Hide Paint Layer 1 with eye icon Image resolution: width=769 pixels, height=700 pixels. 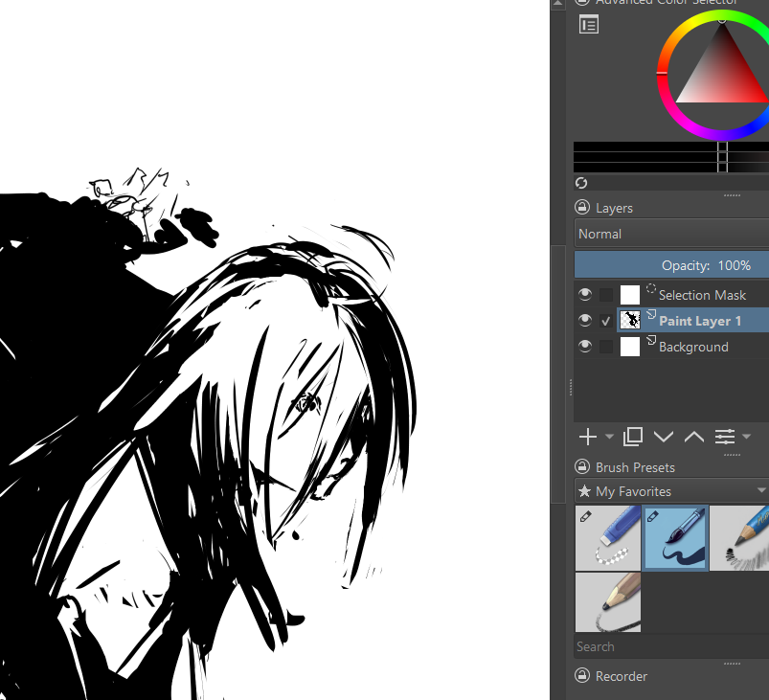point(584,321)
